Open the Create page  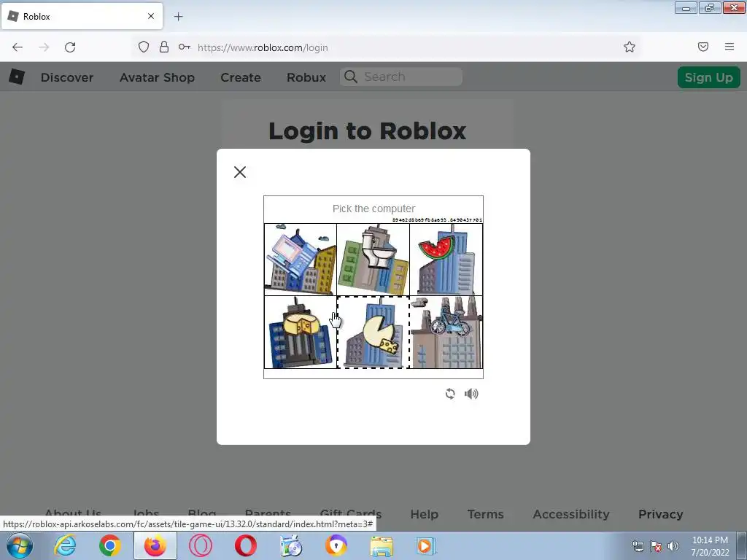tap(241, 77)
